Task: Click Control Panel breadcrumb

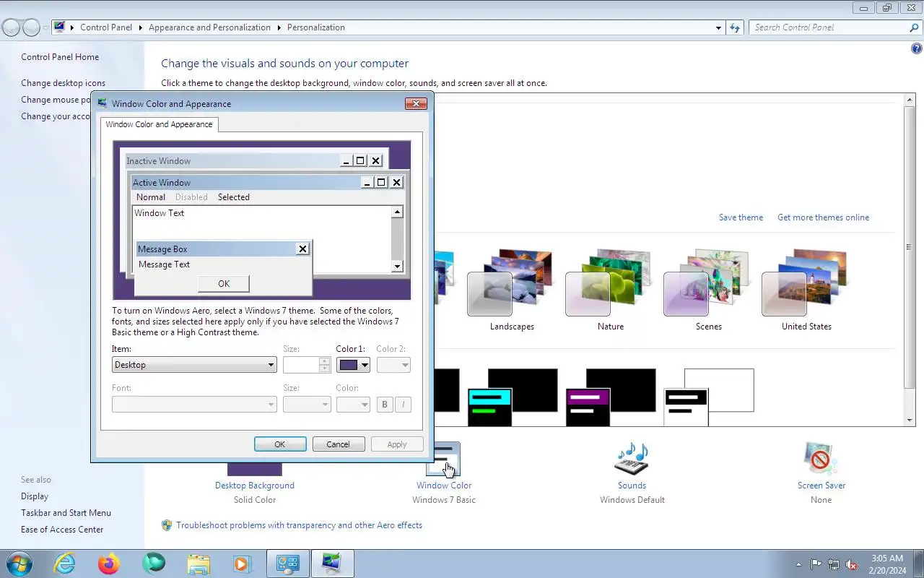Action: (106, 27)
